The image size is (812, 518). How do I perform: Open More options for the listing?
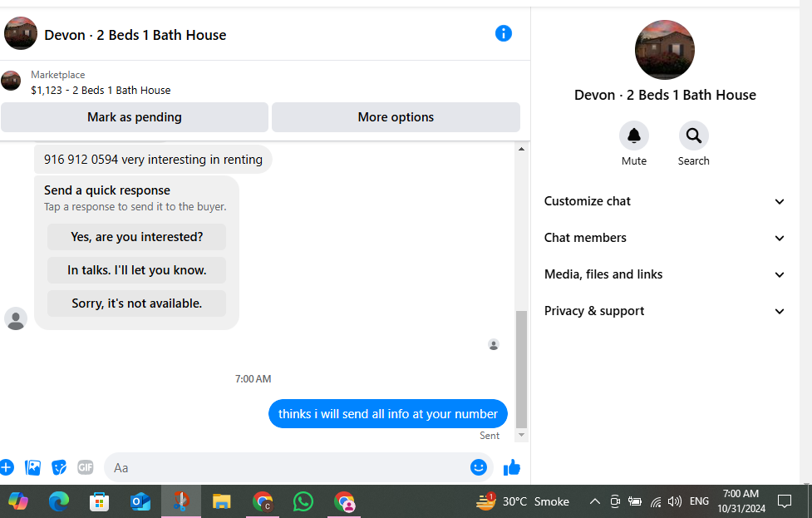point(396,117)
